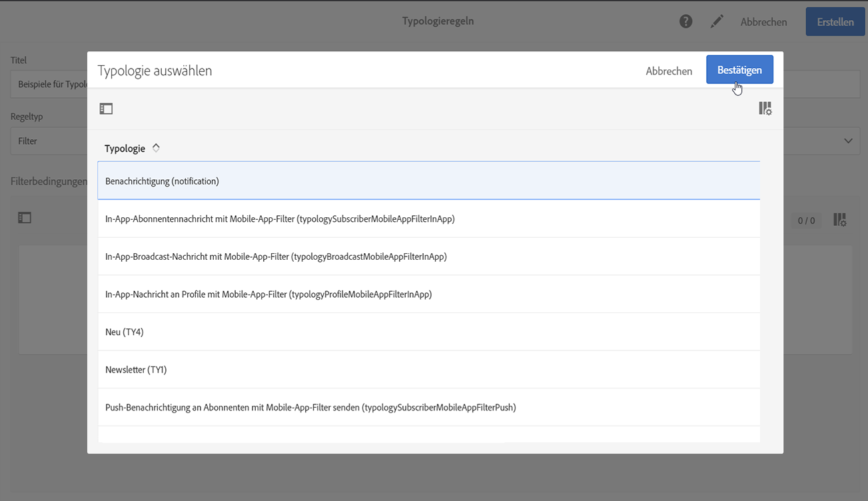Toggle side panel in Filterbedingungen section

point(25,218)
